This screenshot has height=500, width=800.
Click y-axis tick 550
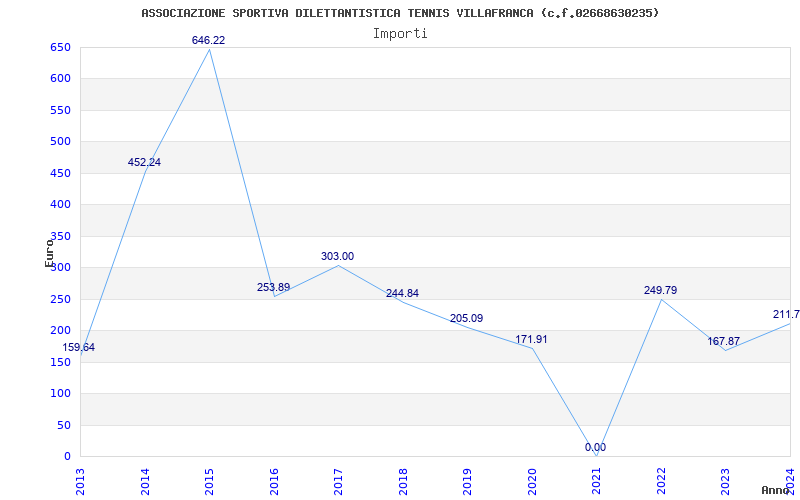(60, 110)
